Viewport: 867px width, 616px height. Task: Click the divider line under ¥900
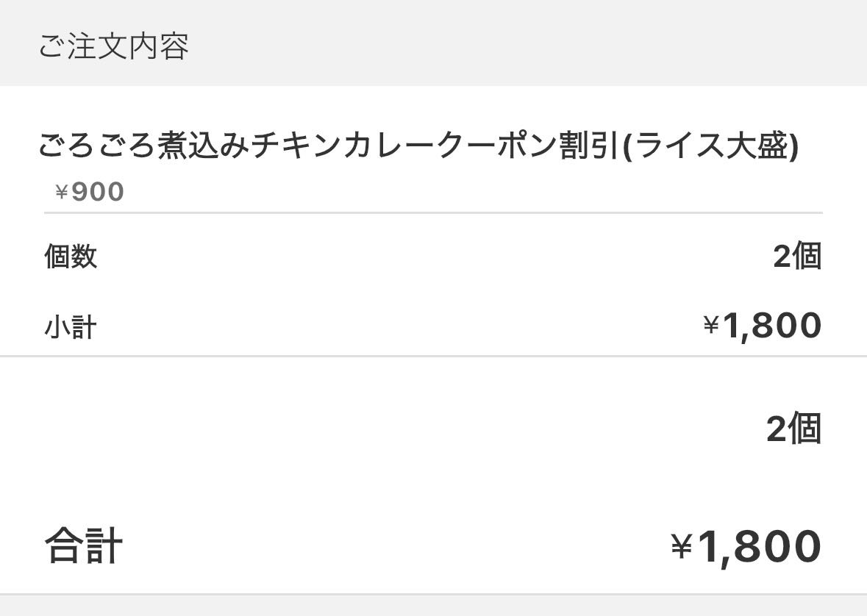(x=433, y=213)
